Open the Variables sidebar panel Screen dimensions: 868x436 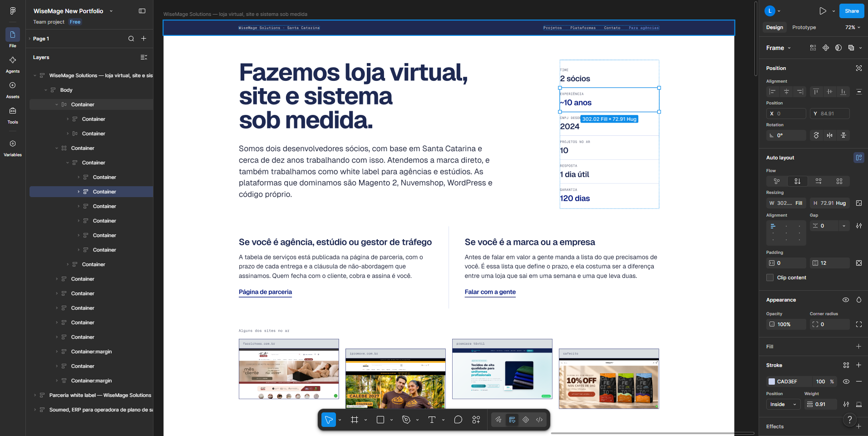[x=13, y=144]
